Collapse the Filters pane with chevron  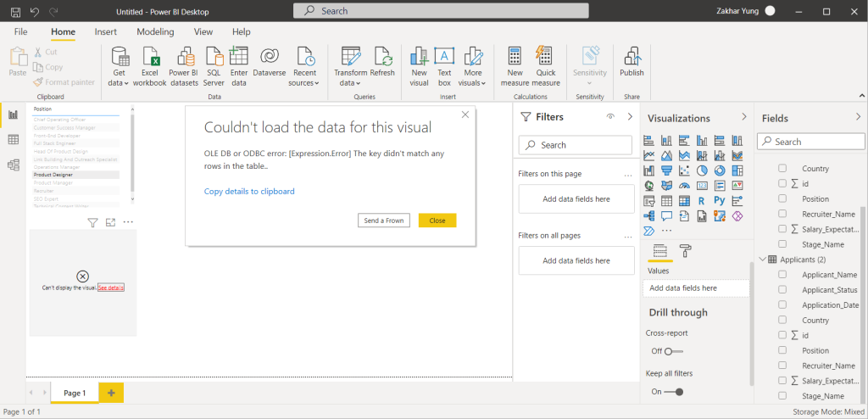coord(630,117)
